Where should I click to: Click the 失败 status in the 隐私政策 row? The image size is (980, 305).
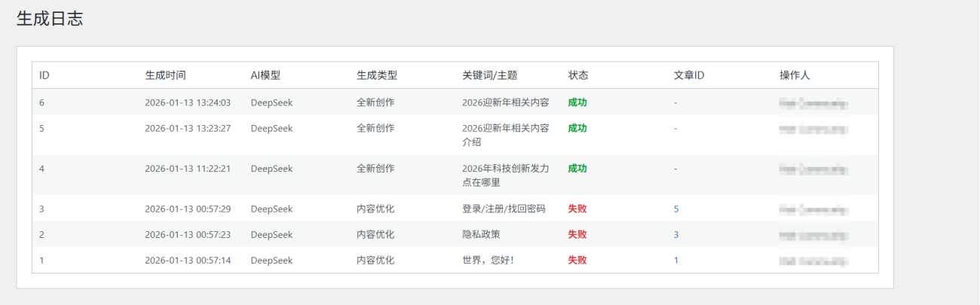point(577,234)
